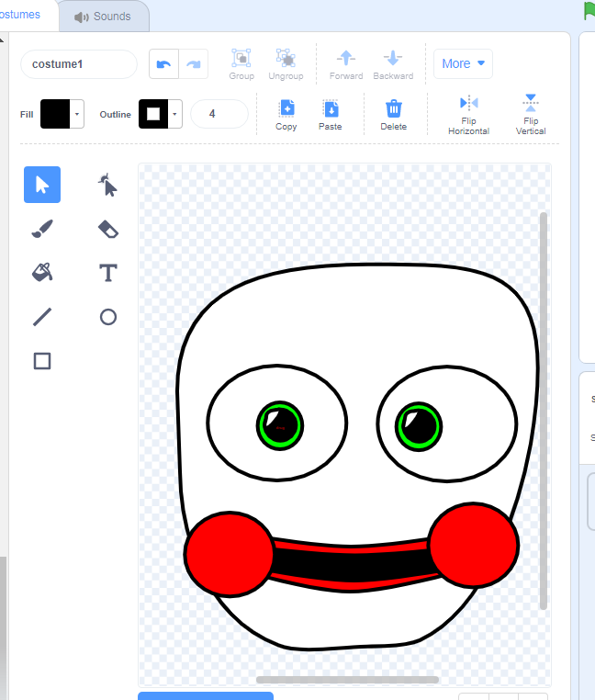Undo the last costume edit
Screen dimensions: 595x700
coord(163,64)
